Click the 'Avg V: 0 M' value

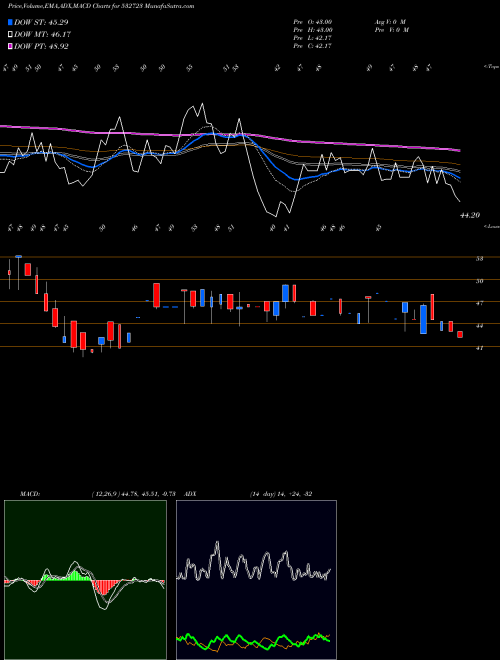pyautogui.click(x=389, y=22)
